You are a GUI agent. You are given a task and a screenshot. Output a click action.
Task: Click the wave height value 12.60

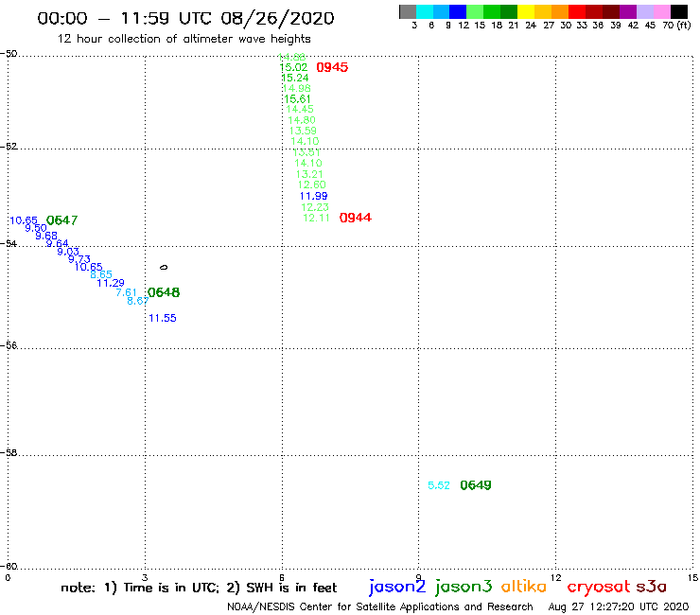click(311, 184)
